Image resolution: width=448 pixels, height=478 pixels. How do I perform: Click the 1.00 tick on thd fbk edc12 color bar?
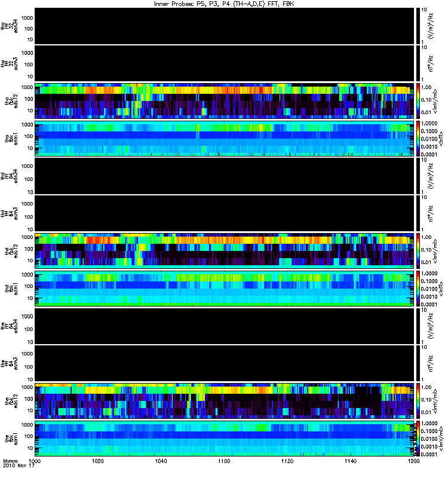pyautogui.click(x=426, y=237)
